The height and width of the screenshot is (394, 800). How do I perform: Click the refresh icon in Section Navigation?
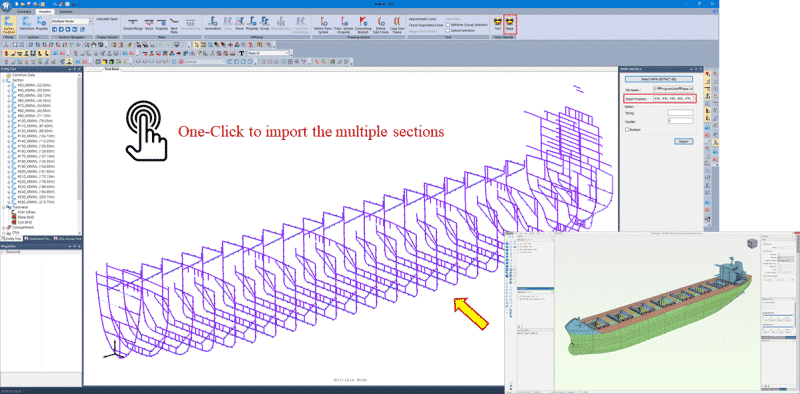click(x=82, y=30)
